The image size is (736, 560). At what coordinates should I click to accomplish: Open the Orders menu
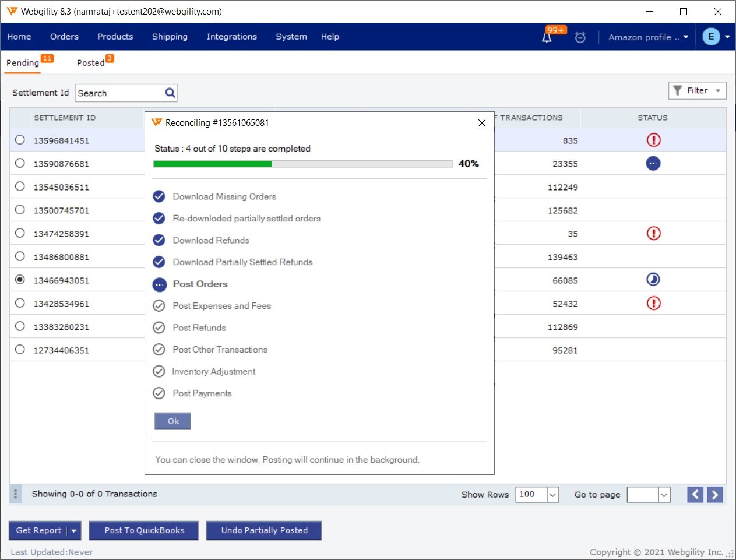(64, 37)
